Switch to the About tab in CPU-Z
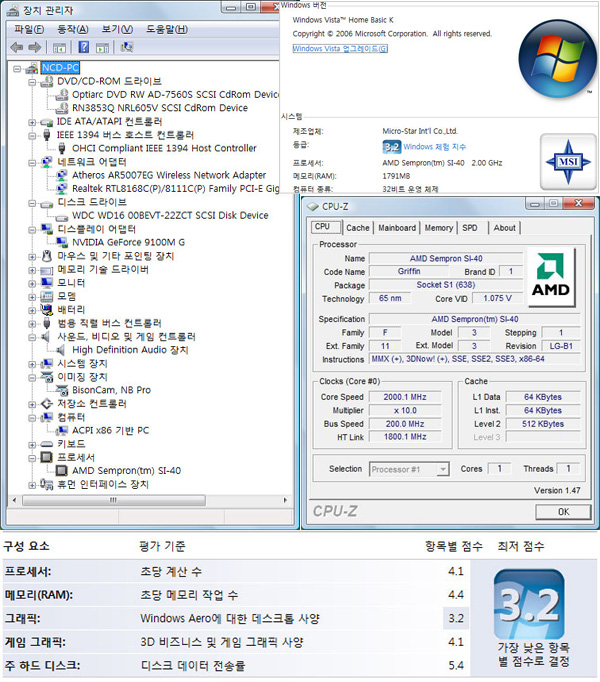The image size is (600, 682). pyautogui.click(x=504, y=228)
